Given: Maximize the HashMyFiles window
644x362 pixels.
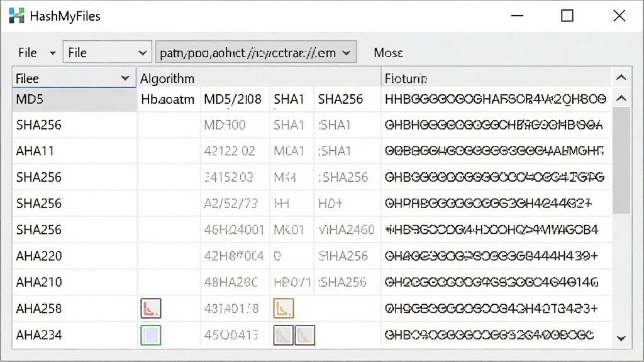Looking at the screenshot, I should point(567,16).
